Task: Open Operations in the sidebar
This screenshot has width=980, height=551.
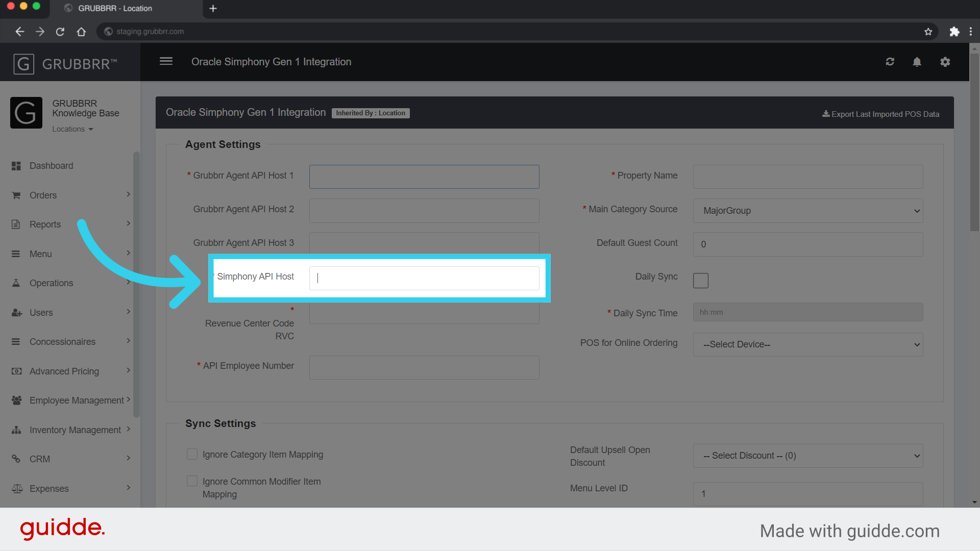Action: (51, 283)
